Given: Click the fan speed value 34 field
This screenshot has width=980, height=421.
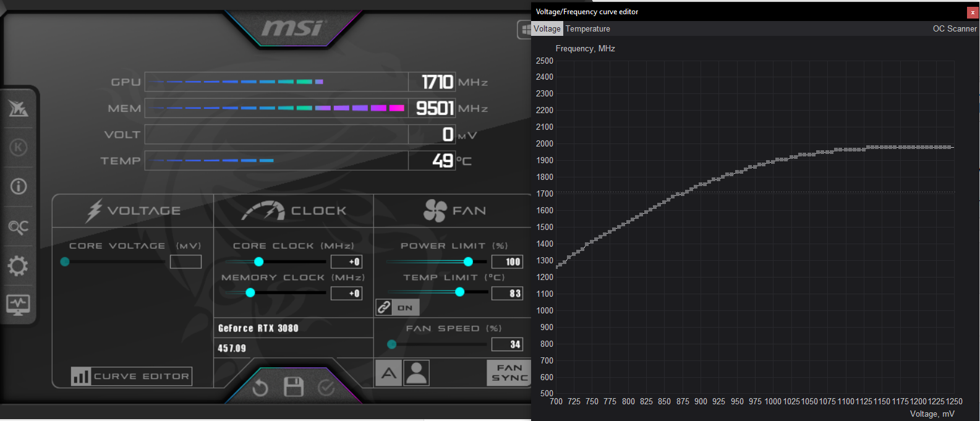Looking at the screenshot, I should point(507,344).
